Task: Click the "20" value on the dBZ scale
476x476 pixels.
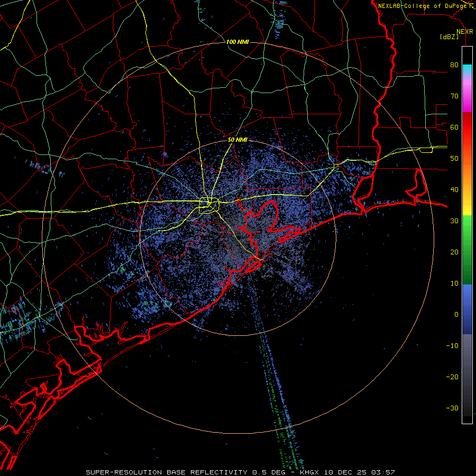Action: (454, 252)
